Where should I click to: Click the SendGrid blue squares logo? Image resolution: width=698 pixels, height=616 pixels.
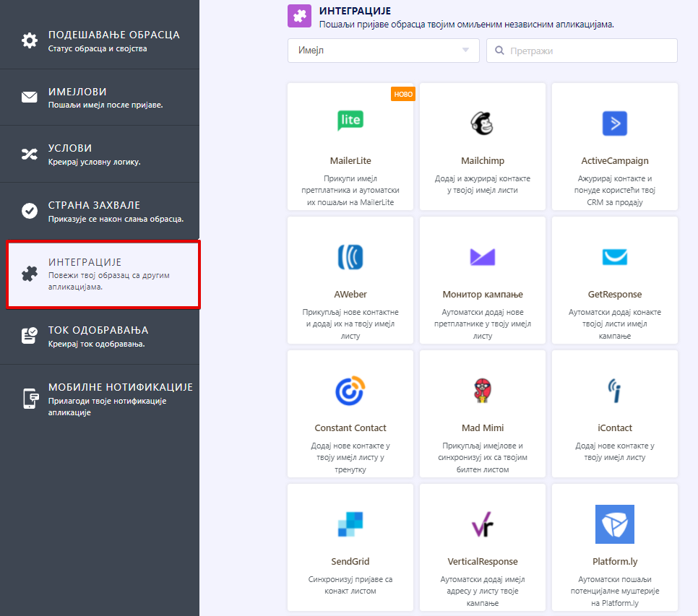click(x=350, y=524)
